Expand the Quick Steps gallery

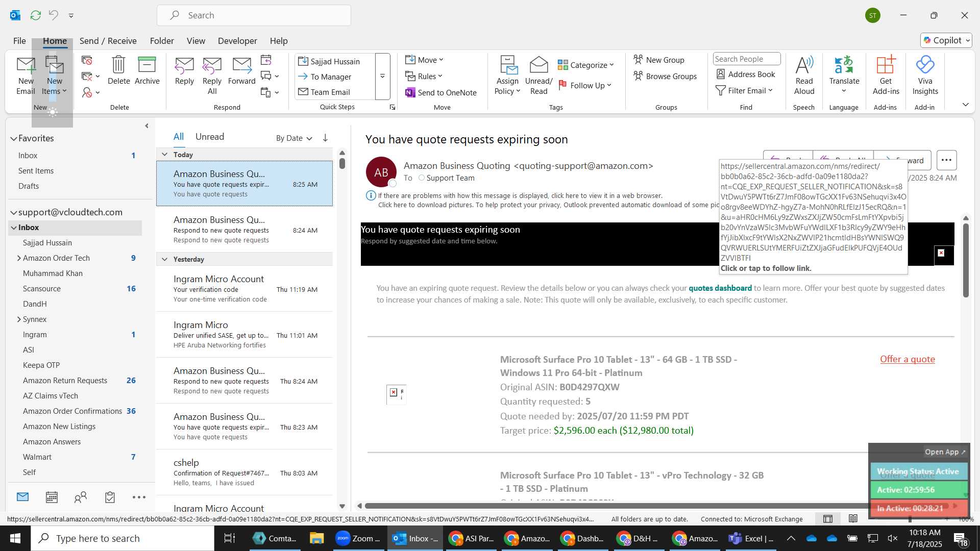tap(382, 76)
